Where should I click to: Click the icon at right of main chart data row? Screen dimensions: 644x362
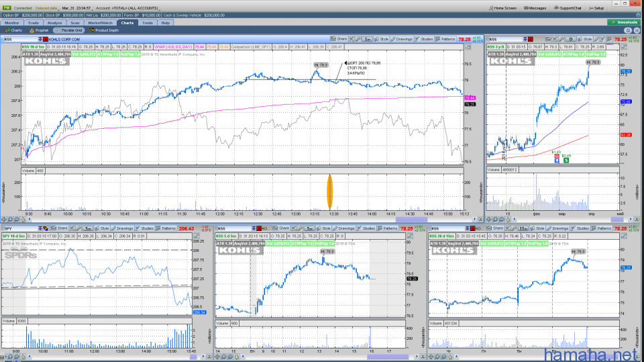click(468, 47)
